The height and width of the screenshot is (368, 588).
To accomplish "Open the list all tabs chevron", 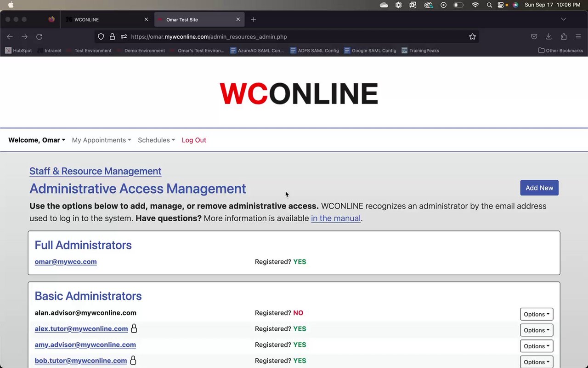I will pyautogui.click(x=563, y=19).
